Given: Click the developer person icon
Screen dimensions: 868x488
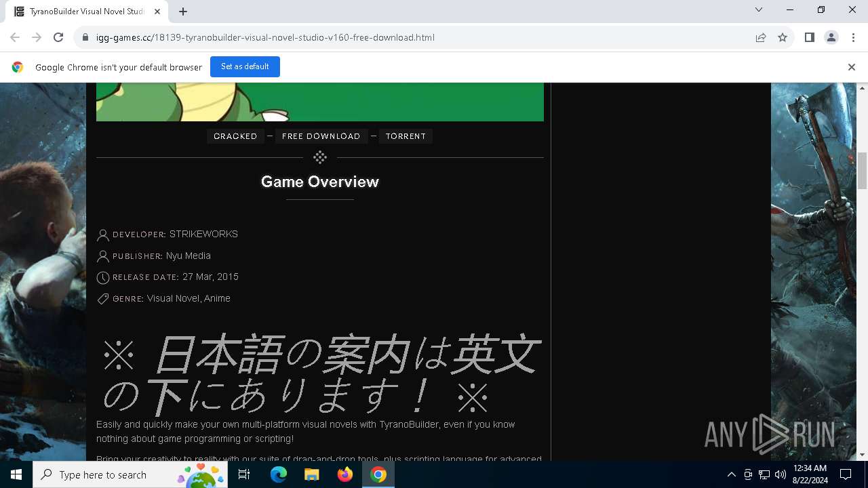Looking at the screenshot, I should tap(103, 235).
